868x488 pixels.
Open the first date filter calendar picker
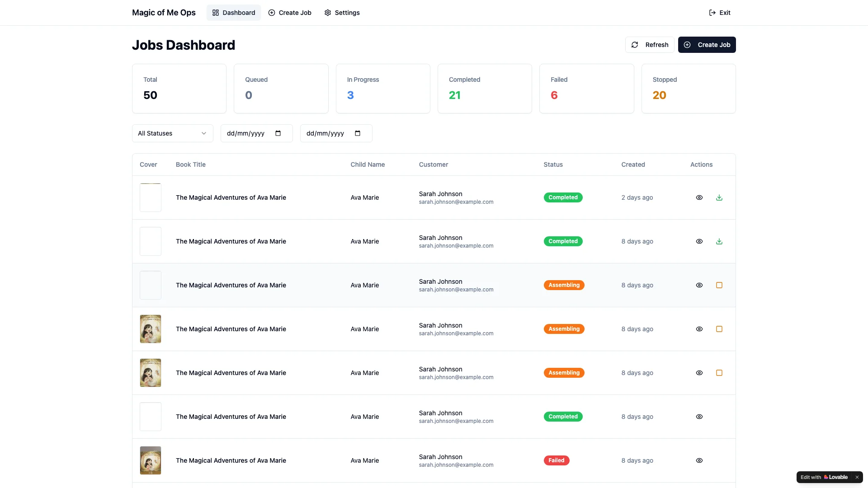tap(278, 133)
